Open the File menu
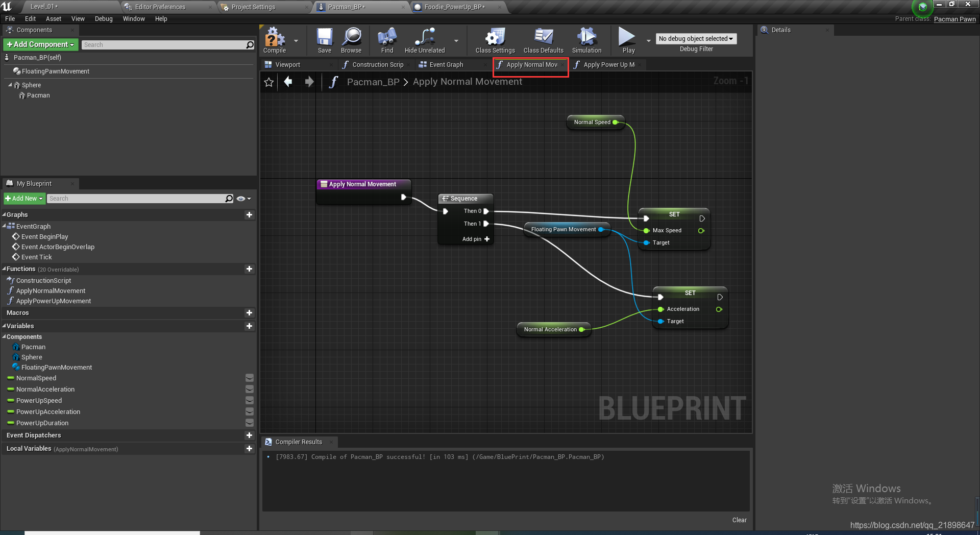Screen dimensions: 980x535 (10, 19)
